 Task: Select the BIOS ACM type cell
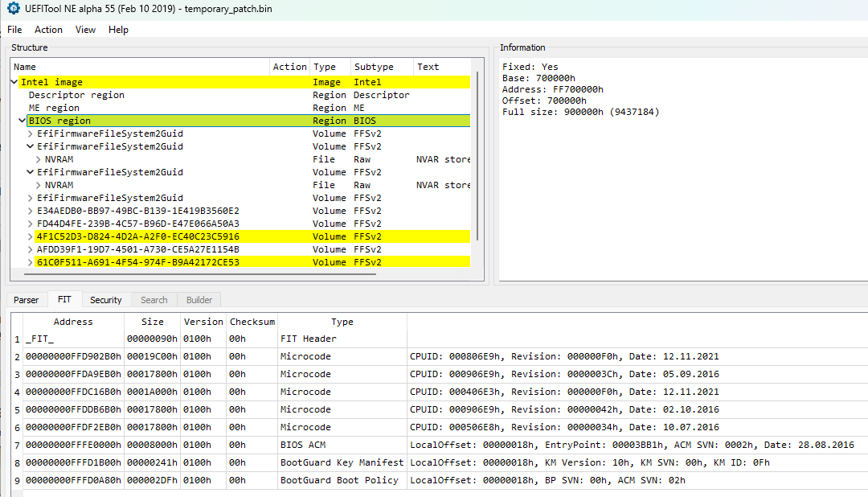[342, 445]
